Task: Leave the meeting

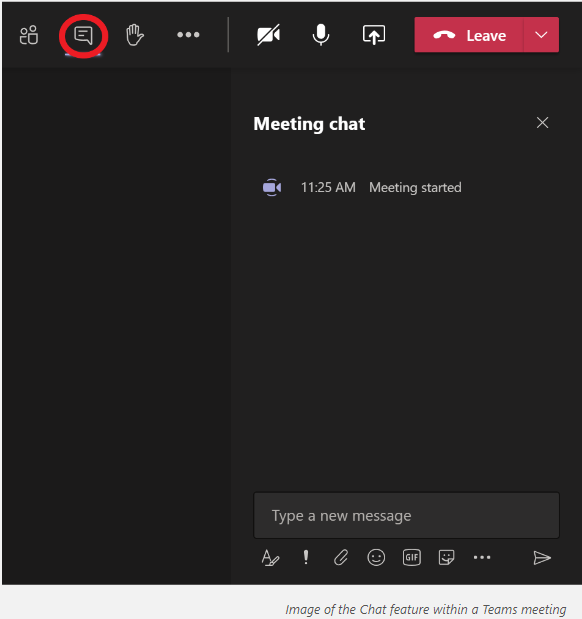Action: (x=469, y=35)
